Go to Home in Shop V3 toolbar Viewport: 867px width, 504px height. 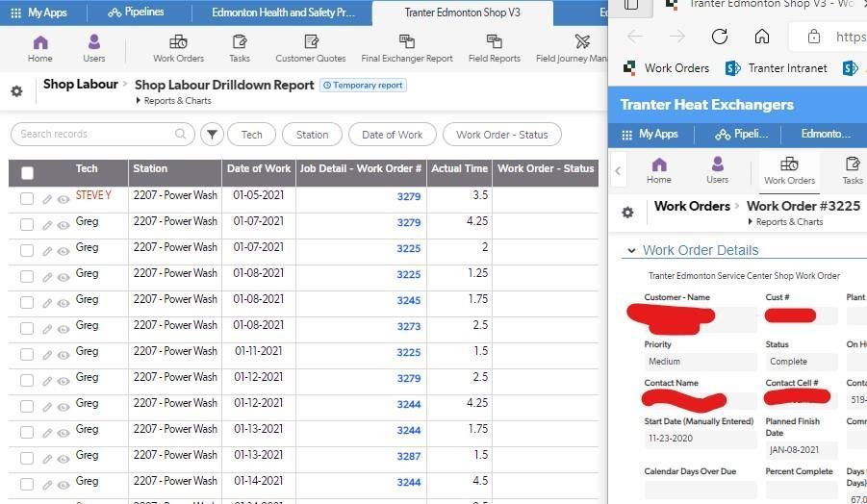tap(39, 49)
